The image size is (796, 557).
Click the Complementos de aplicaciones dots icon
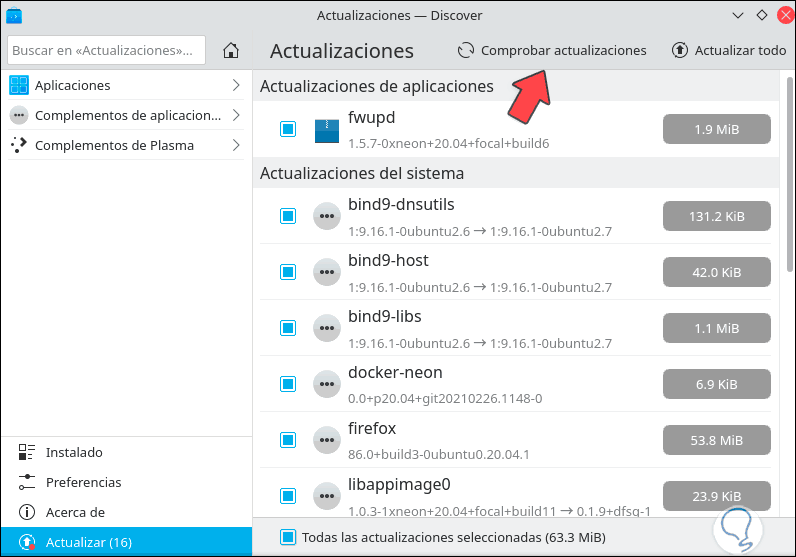19,115
